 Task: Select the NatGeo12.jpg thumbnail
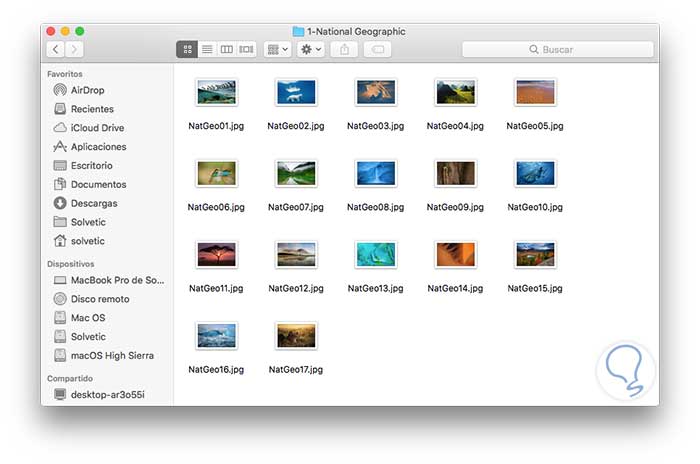296,255
